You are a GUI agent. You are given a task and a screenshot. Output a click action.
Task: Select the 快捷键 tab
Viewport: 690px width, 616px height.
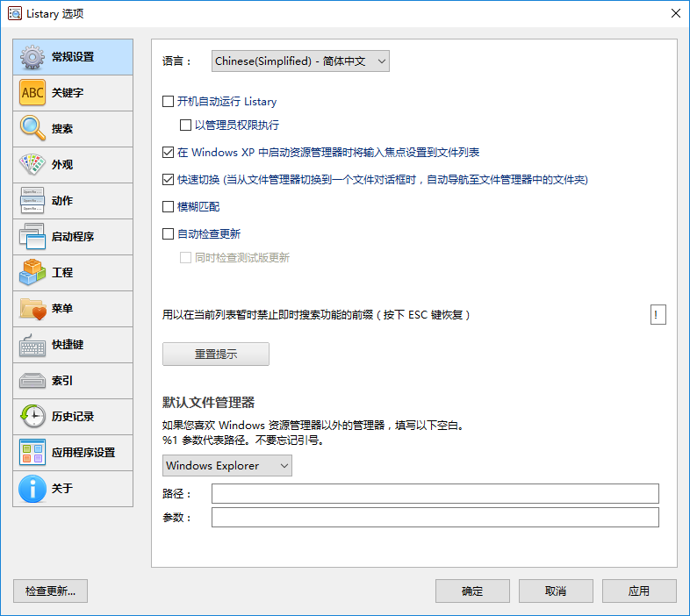[x=73, y=345]
